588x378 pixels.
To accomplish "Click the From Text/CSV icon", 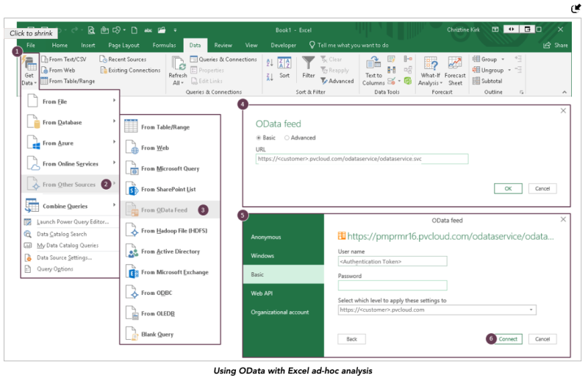I will [x=45, y=60].
